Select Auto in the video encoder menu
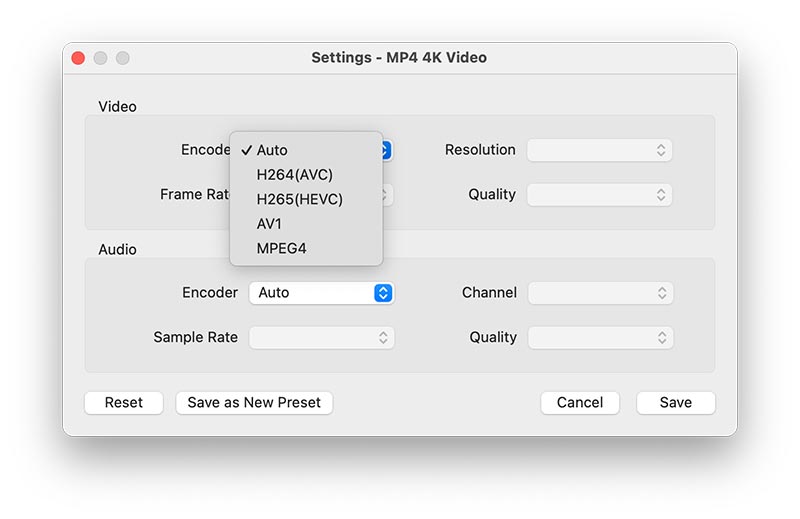The image size is (800, 519). tap(306, 150)
